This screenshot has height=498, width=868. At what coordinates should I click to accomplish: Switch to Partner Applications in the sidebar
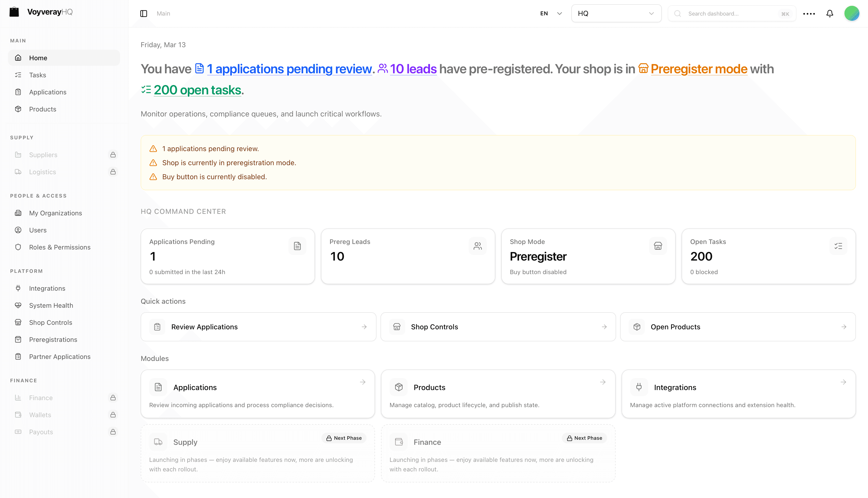click(x=60, y=356)
